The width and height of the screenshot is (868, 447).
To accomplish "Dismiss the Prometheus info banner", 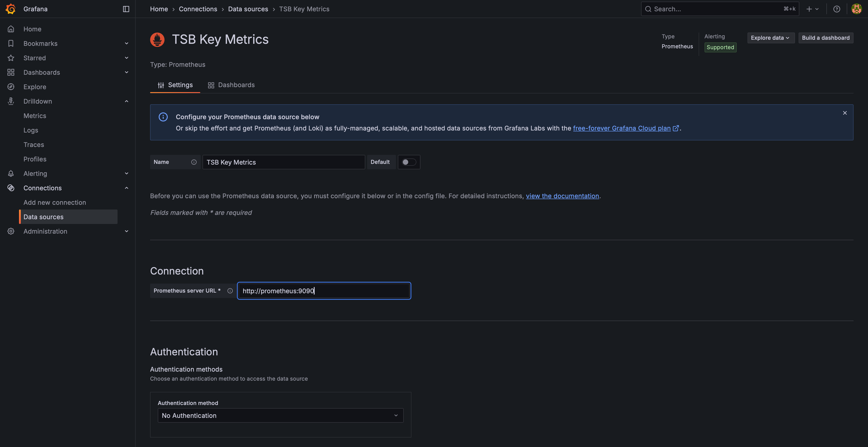I will coord(844,113).
